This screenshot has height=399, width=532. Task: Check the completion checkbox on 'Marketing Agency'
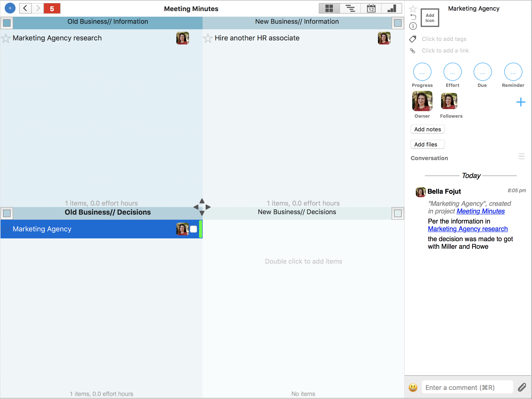click(194, 229)
